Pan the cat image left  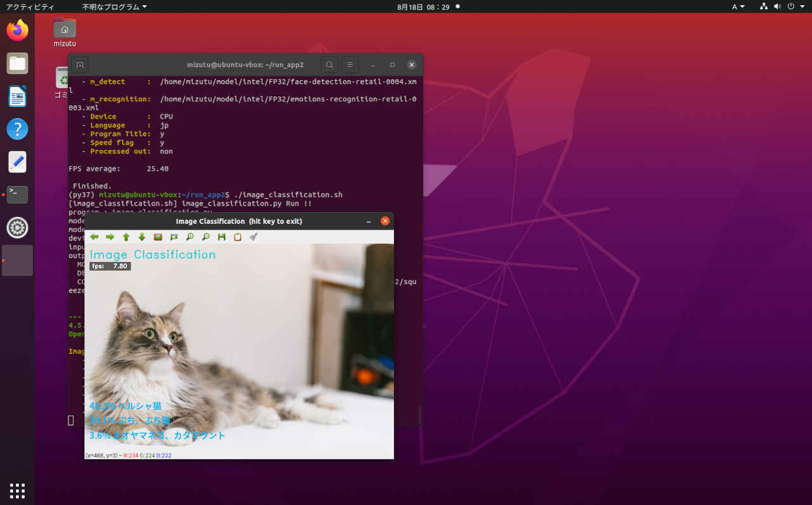(95, 237)
